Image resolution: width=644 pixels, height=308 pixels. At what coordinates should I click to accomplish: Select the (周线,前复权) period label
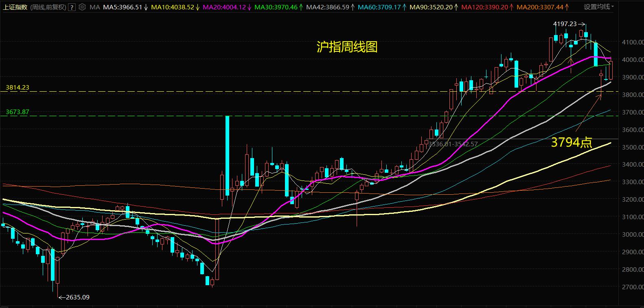[47, 7]
